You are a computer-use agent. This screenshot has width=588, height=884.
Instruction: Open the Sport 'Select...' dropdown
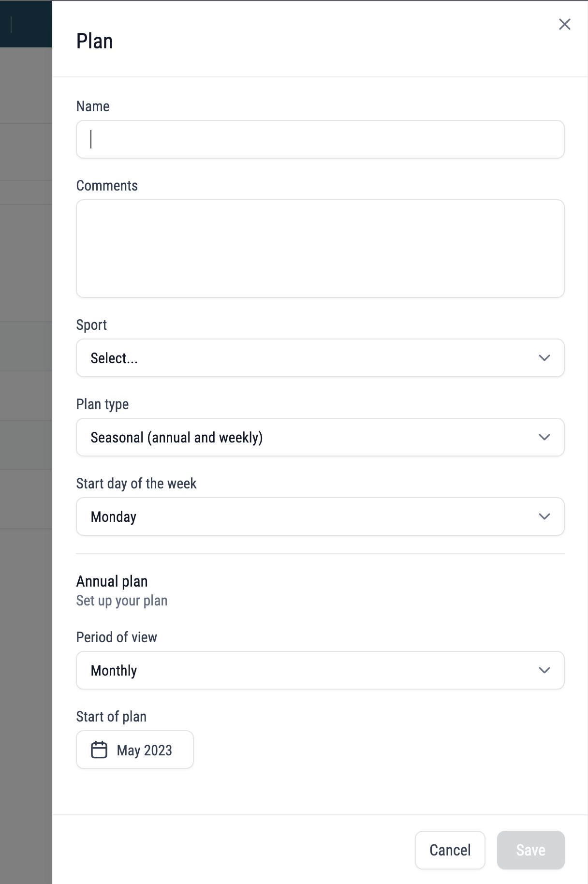320,358
